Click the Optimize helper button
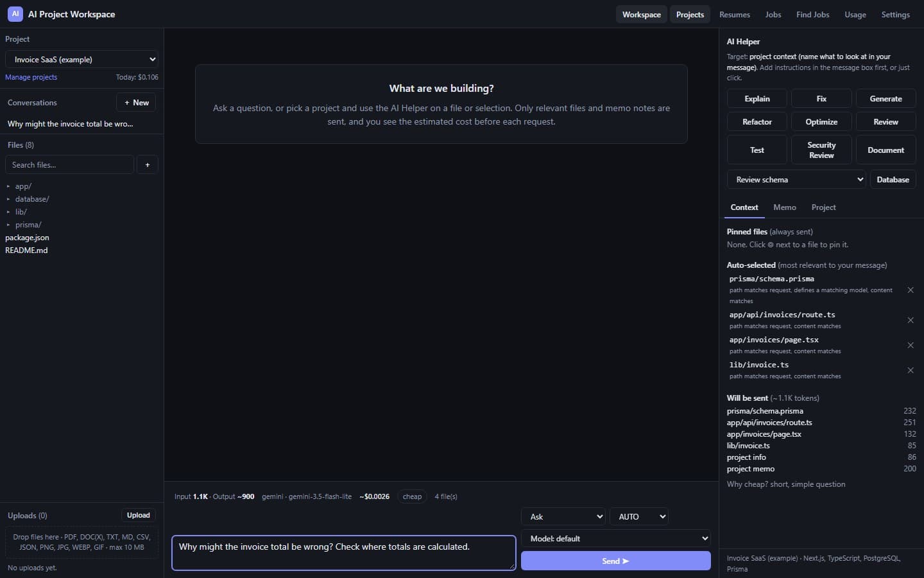This screenshot has width=924, height=578. point(821,122)
